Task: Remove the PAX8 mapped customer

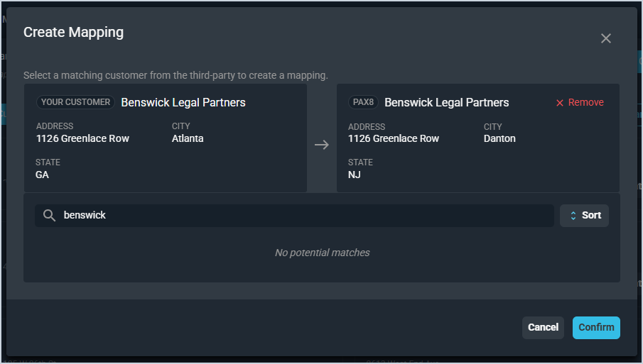Action: pos(579,103)
